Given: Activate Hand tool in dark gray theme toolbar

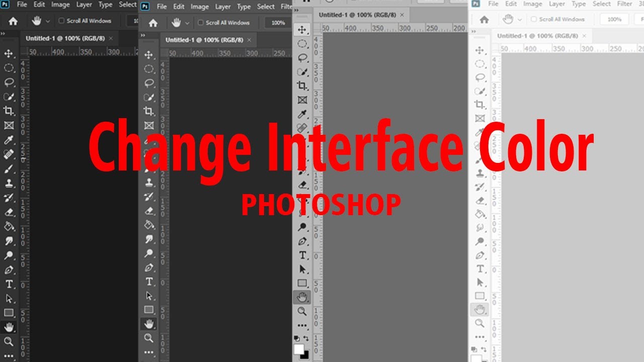Looking at the screenshot, I should (149, 324).
